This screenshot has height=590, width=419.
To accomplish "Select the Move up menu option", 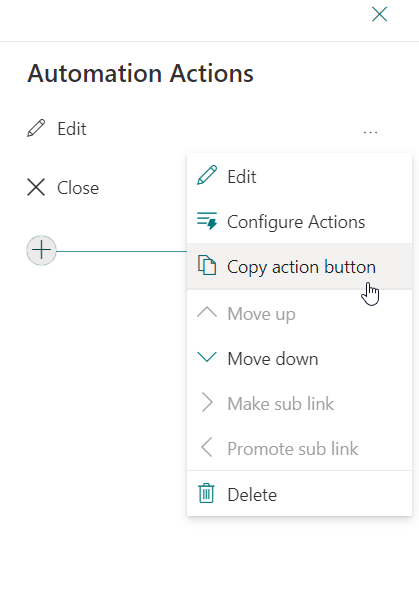I will click(299, 313).
